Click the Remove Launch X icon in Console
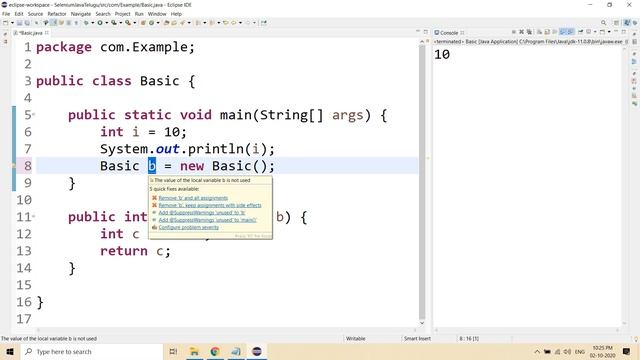The image size is (640, 360). 522,32
